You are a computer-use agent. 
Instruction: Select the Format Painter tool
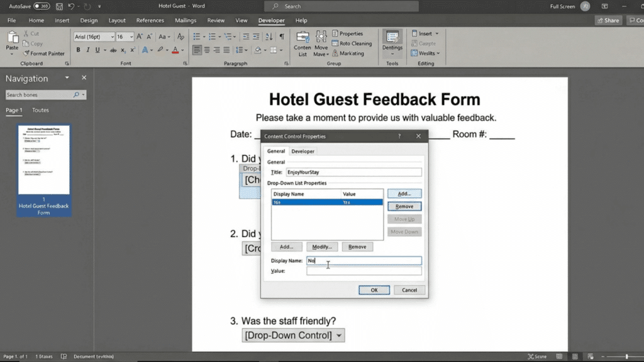pyautogui.click(x=44, y=53)
